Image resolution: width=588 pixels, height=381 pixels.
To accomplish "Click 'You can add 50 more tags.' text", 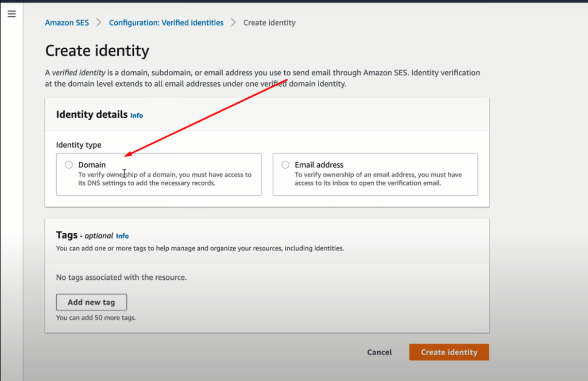I will click(96, 318).
